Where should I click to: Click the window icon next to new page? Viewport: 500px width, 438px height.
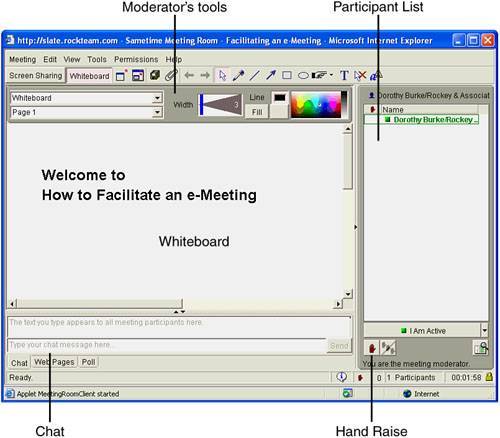pos(138,76)
